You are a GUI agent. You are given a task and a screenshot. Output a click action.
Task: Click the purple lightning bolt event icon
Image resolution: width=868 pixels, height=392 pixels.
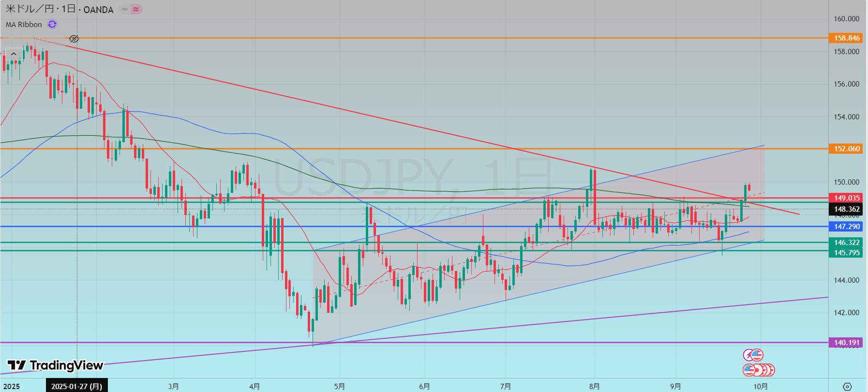tap(748, 355)
